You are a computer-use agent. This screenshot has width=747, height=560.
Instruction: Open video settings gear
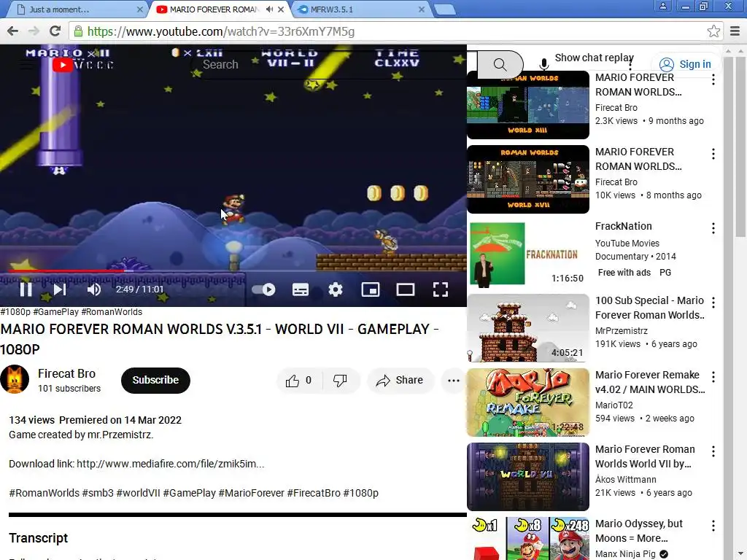pos(336,289)
